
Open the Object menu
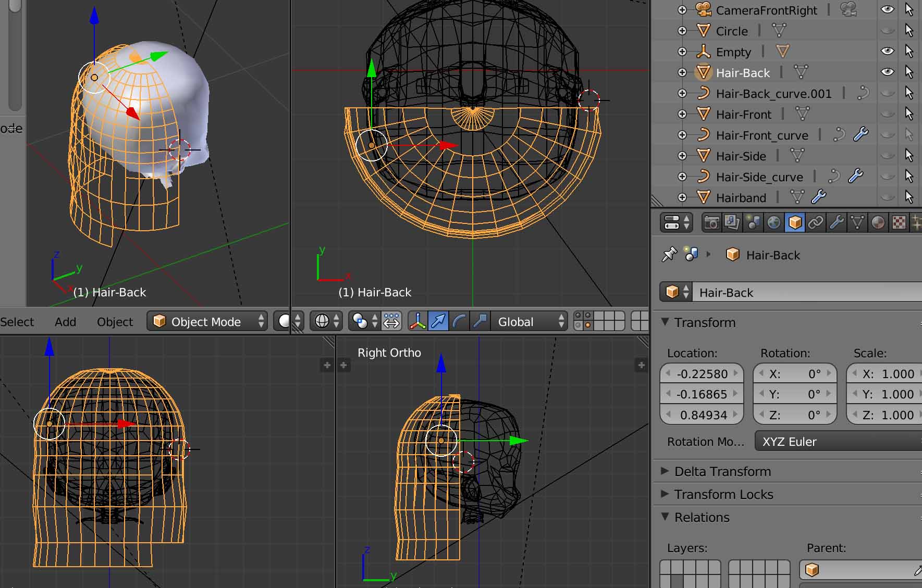point(115,322)
